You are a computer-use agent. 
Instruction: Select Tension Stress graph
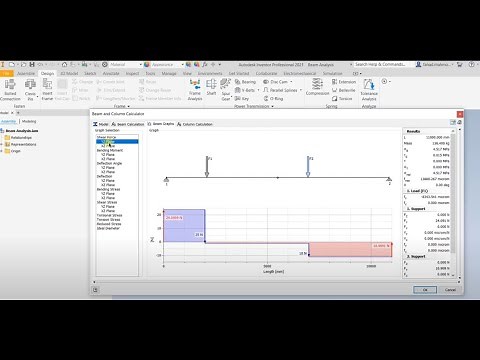pos(108,220)
